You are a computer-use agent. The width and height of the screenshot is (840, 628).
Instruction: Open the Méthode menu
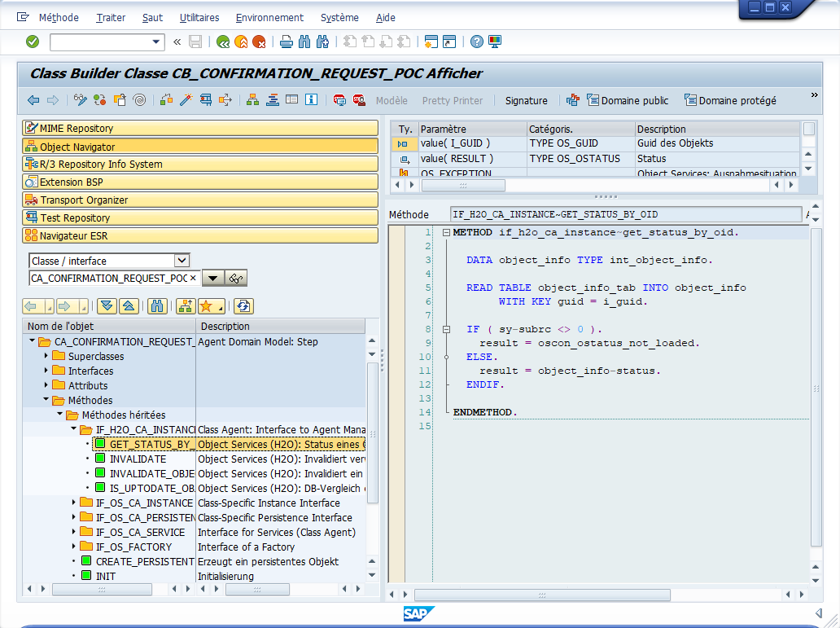(x=59, y=18)
